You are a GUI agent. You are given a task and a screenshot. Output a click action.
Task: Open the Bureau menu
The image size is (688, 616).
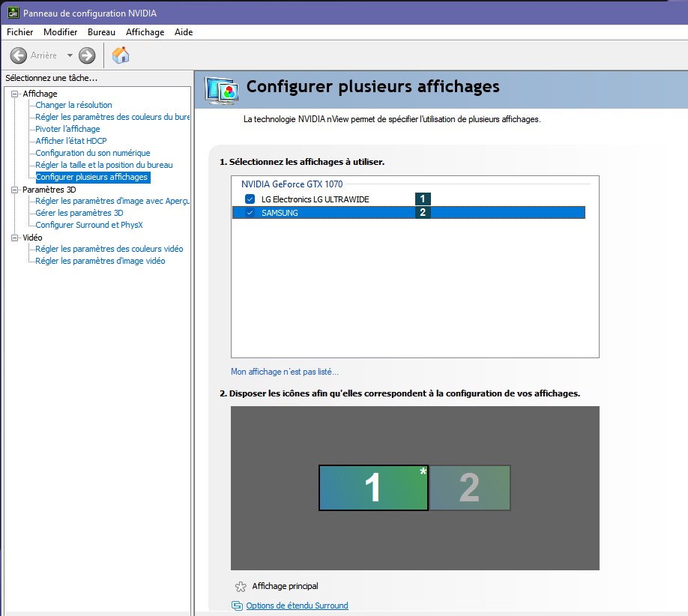[101, 32]
